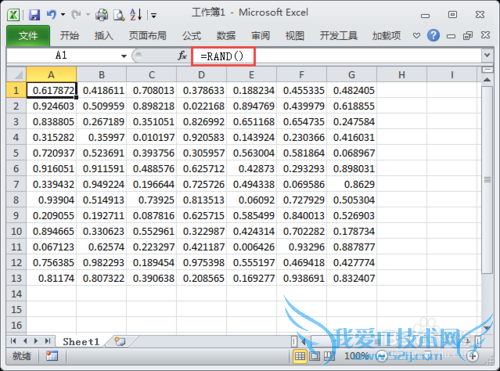Open the 开发工具 ribbon tab
The image size is (500, 371).
(339, 35)
